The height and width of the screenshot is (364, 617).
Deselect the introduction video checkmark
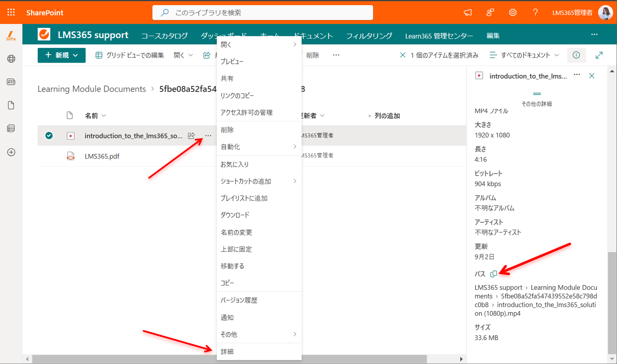(x=49, y=135)
